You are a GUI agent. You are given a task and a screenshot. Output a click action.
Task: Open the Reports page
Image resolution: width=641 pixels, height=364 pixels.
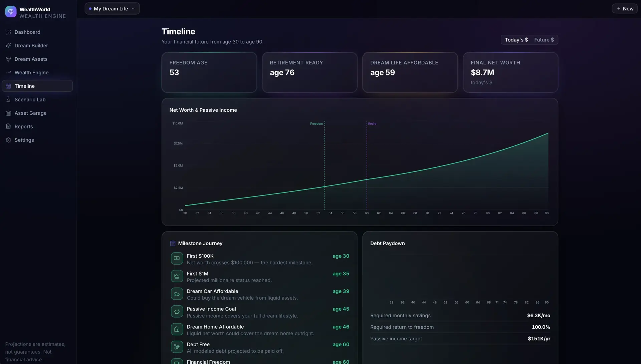tap(37, 126)
